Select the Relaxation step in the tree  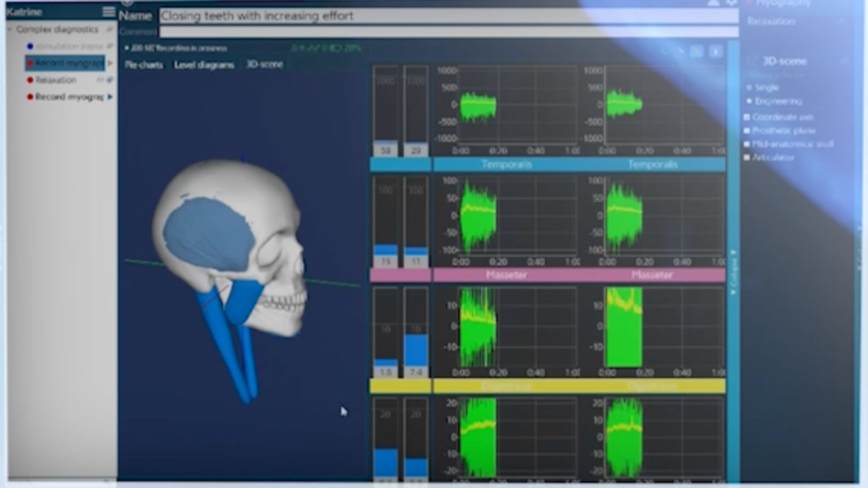pyautogui.click(x=56, y=80)
